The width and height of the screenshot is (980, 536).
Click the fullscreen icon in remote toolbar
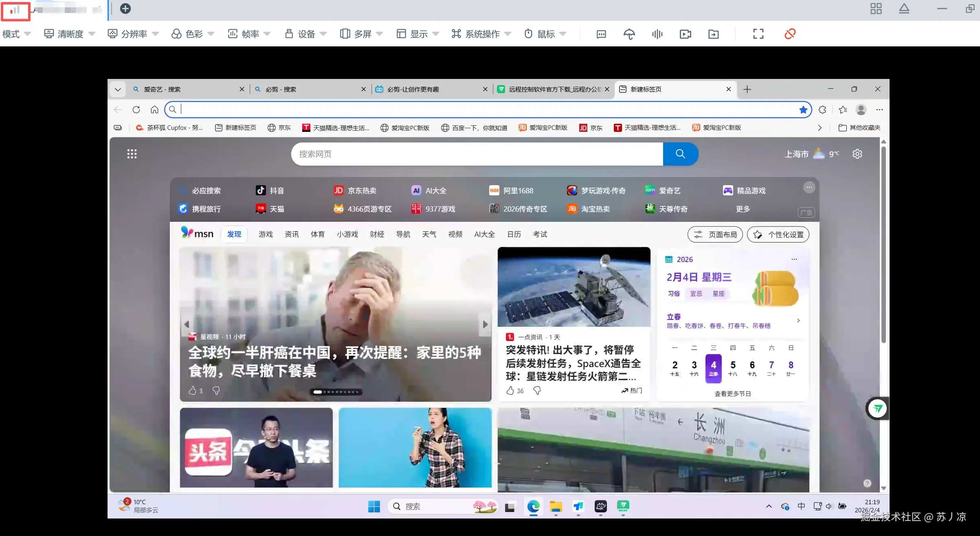758,34
